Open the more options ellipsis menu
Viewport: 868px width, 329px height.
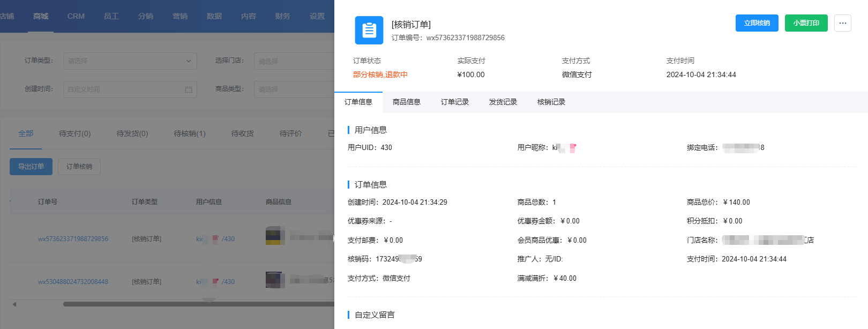[842, 23]
